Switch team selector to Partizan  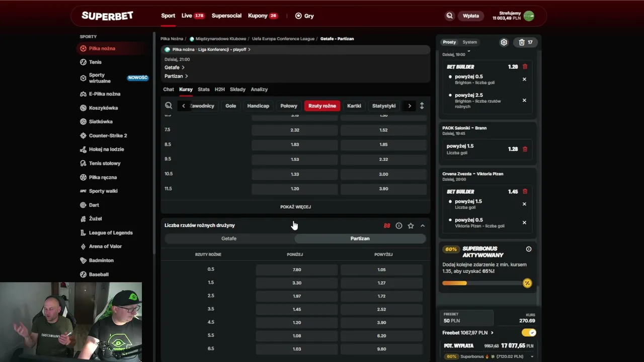[x=360, y=238]
